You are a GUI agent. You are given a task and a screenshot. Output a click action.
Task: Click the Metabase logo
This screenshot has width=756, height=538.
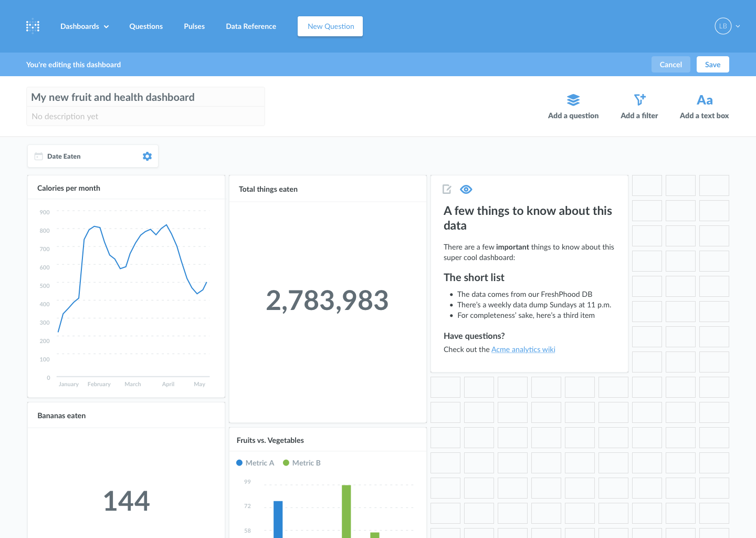33,26
